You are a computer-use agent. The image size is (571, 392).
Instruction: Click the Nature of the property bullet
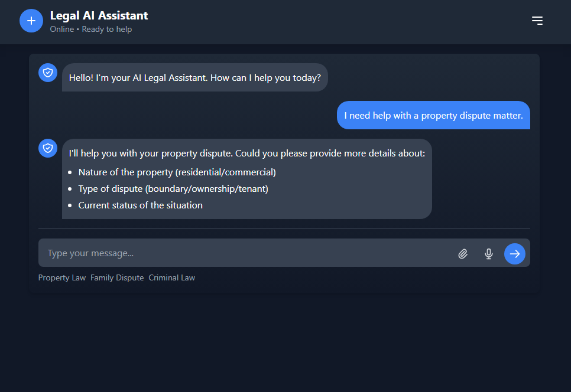pos(177,172)
